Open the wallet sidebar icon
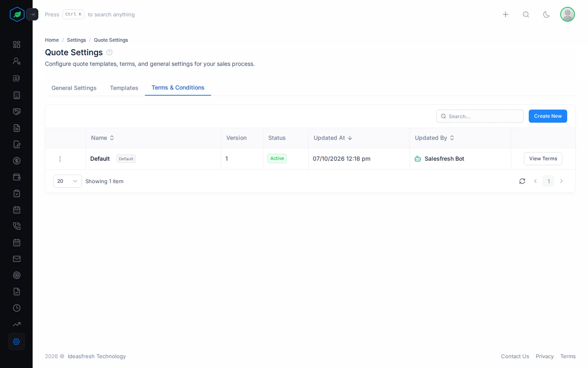This screenshot has height=368, width=588. click(17, 177)
